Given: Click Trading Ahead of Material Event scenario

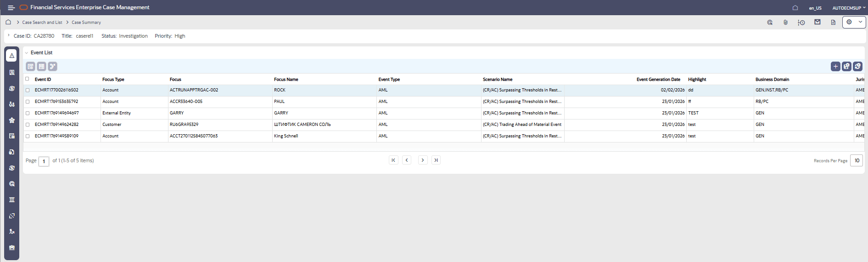Looking at the screenshot, I should [522, 125].
